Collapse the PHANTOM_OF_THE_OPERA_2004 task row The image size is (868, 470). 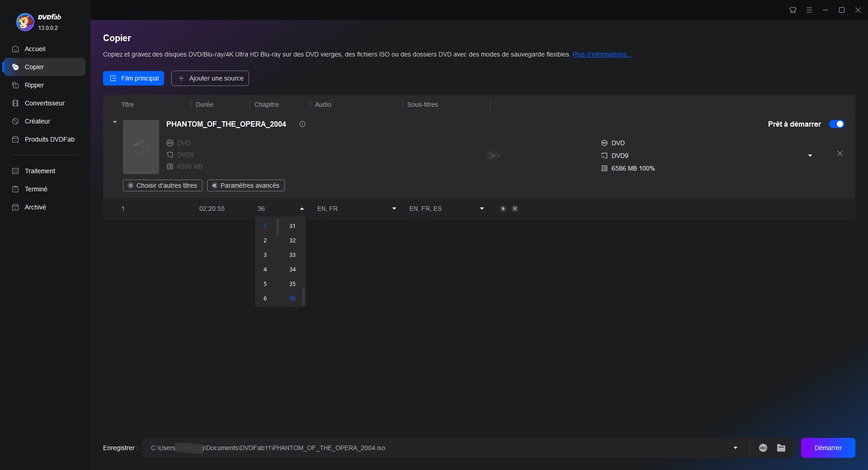coord(115,122)
